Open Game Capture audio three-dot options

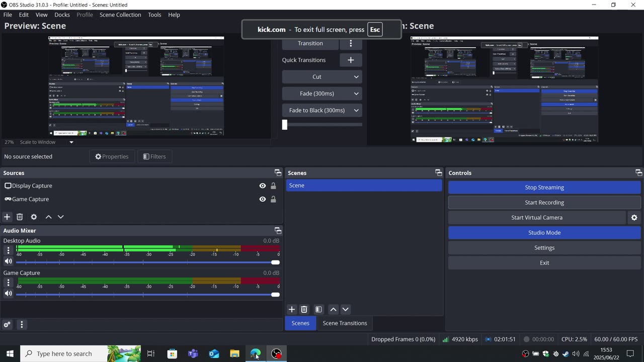[x=8, y=283]
